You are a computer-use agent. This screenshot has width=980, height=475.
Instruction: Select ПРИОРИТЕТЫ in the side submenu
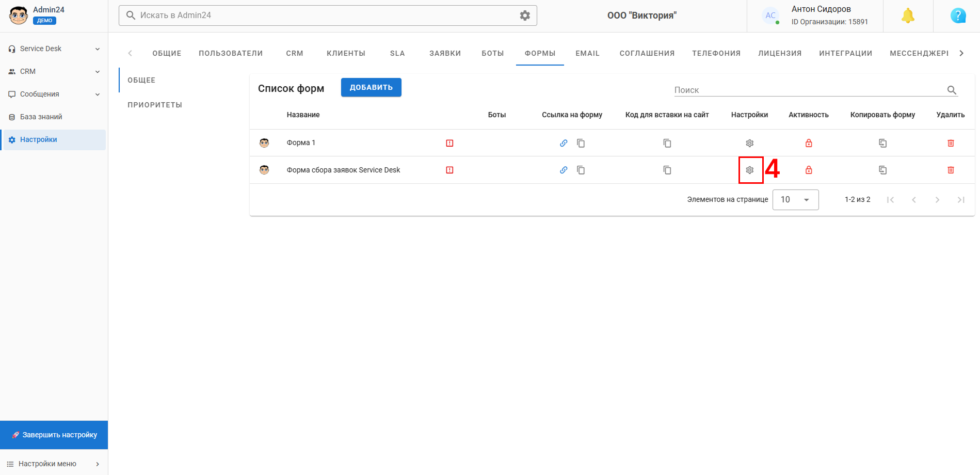pos(155,105)
